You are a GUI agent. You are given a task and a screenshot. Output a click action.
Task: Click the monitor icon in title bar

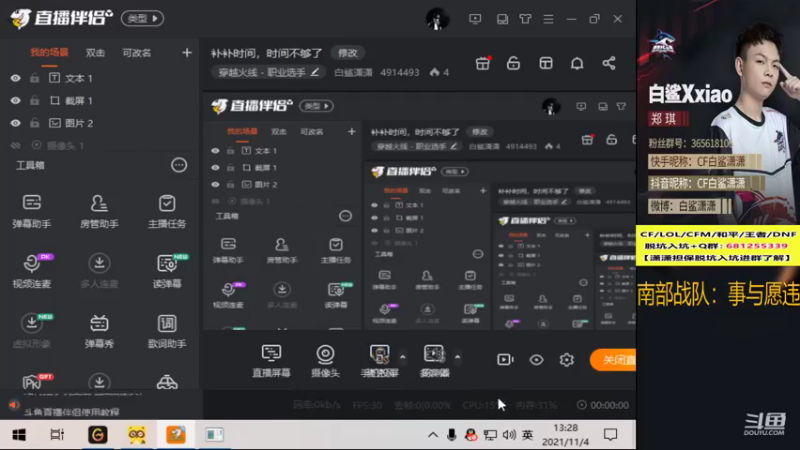coord(475,19)
